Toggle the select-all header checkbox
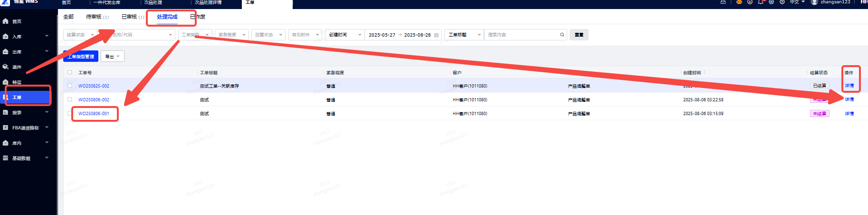This screenshot has width=868, height=215. pos(70,72)
